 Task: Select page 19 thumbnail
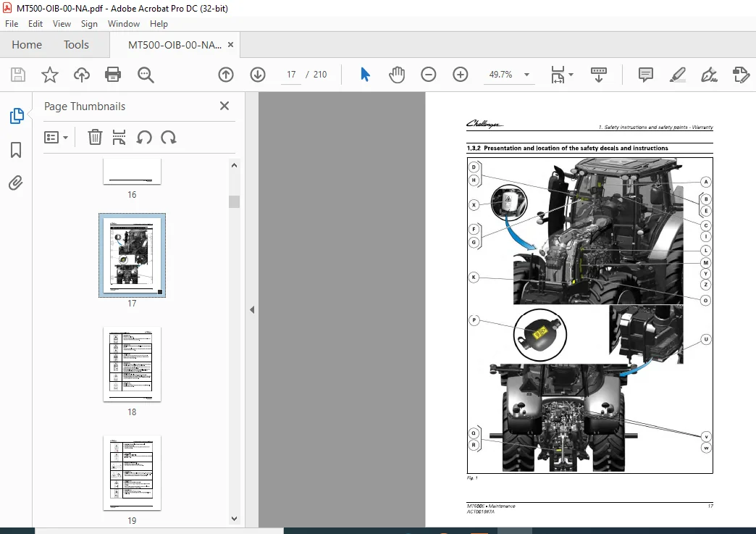tap(132, 472)
